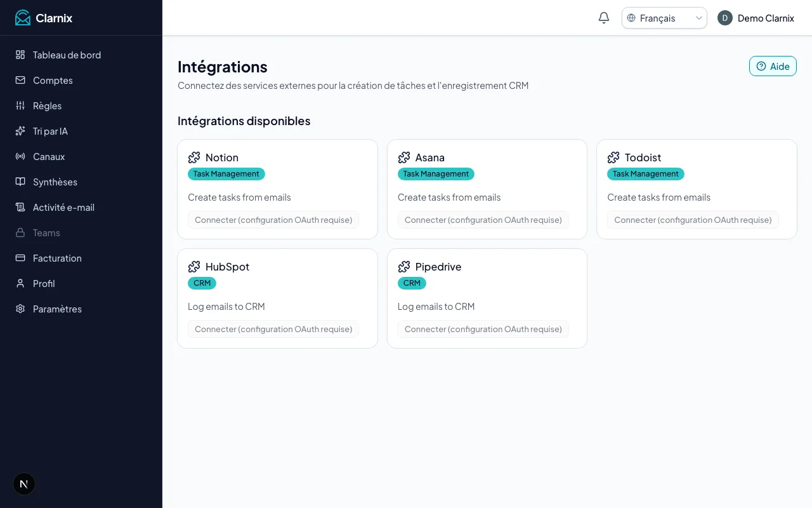Connect Todoist via the Connecter button
The width and height of the screenshot is (812, 508).
(693, 220)
